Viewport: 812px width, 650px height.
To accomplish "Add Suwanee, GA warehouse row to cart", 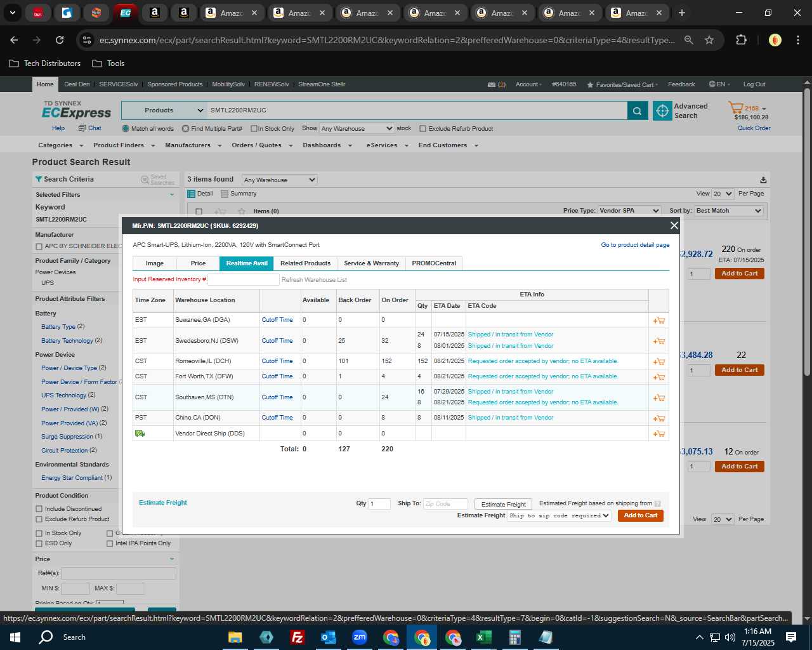I will point(658,321).
